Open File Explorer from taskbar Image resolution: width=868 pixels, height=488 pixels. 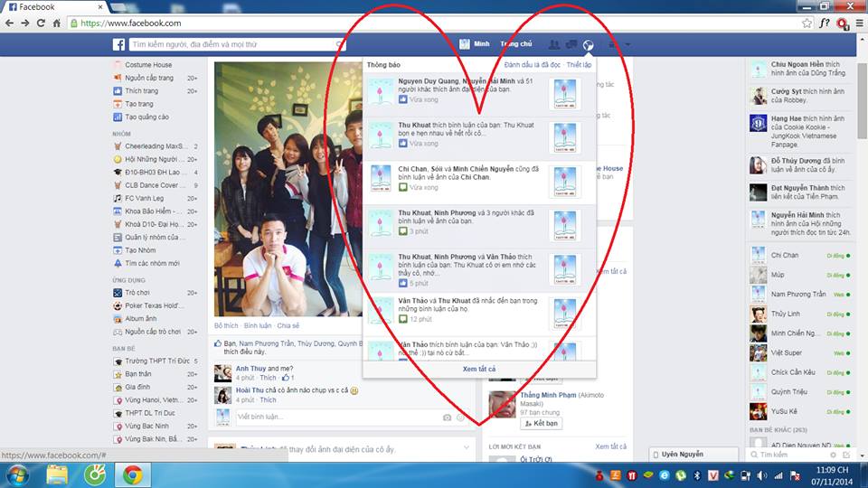point(56,474)
